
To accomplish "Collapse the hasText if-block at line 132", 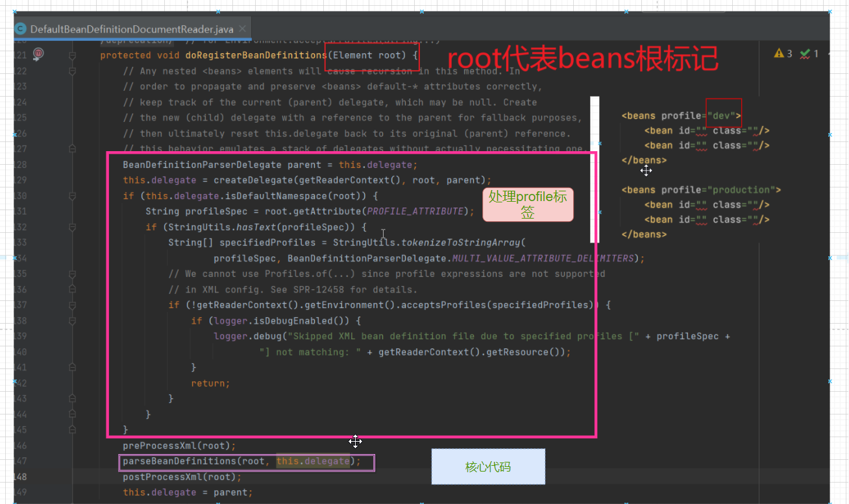I will click(73, 227).
